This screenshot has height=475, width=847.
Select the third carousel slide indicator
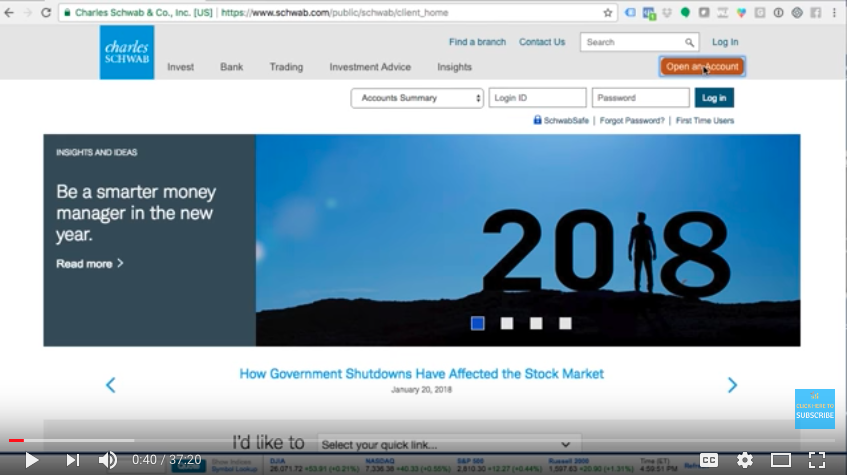(536, 323)
